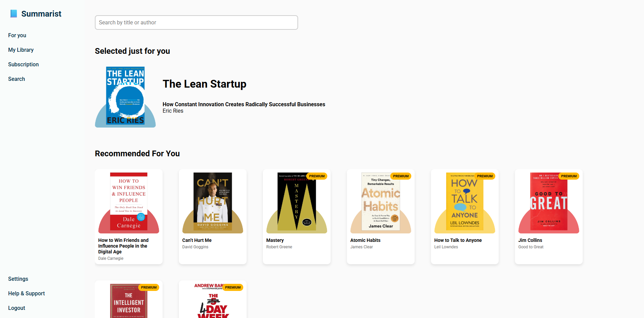
Task: Select the Good to Great book cover
Action: [549, 203]
